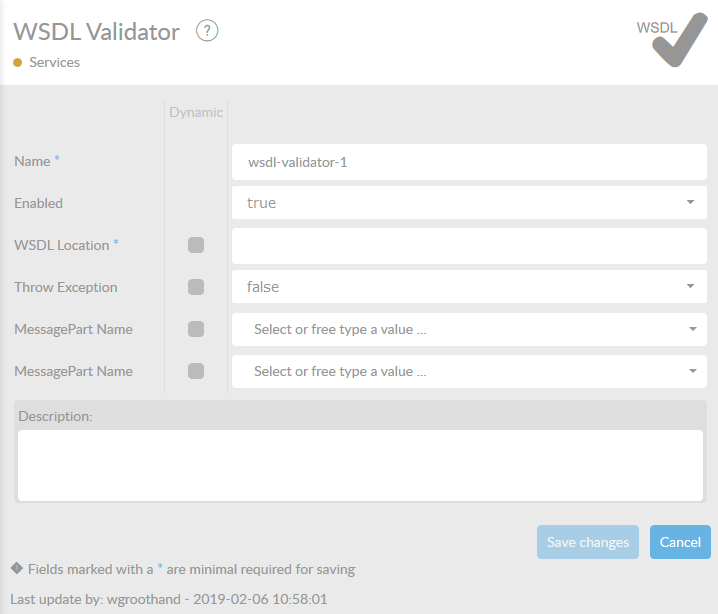Click the Save changes button
Screen dimensions: 718x614
[588, 542]
